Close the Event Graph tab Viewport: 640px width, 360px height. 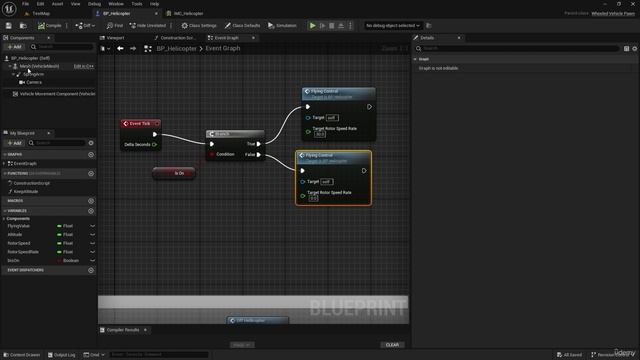click(x=253, y=38)
